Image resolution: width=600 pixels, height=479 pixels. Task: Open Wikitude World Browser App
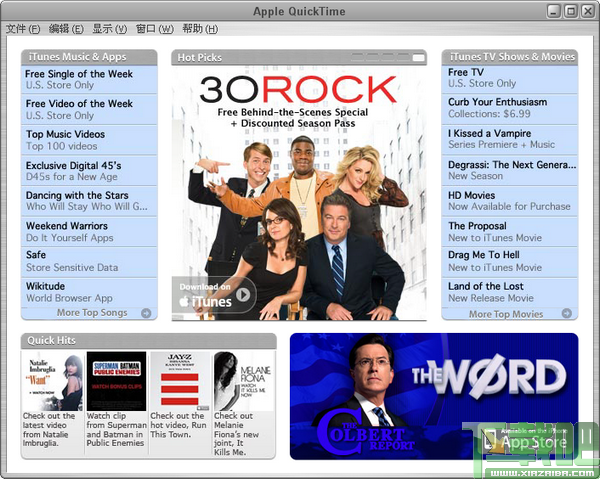pyautogui.click(x=89, y=292)
